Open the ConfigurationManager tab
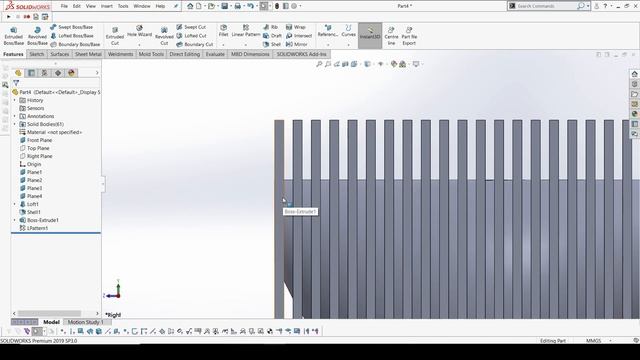640x360 pixels. tap(44, 73)
